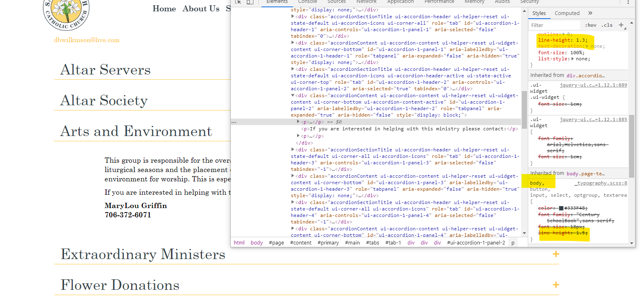Click the church logo image
644x304 pixels.
point(66,13)
